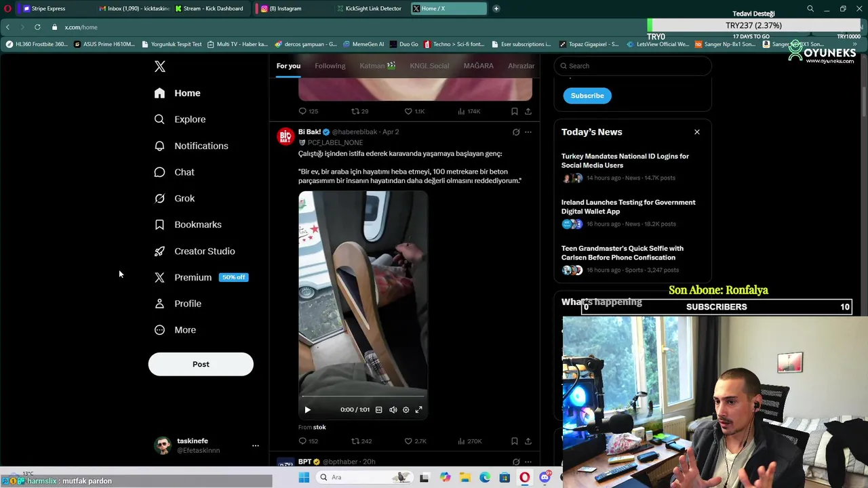Click the @haberebibak handle
The height and width of the screenshot is (488, 868).
[x=354, y=132]
